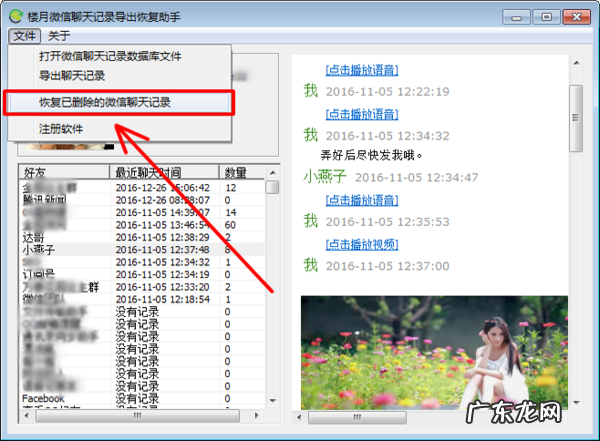
Task: Maximize the 楼月微信聊天记录导出恢复助手 window
Action: tap(546, 17)
